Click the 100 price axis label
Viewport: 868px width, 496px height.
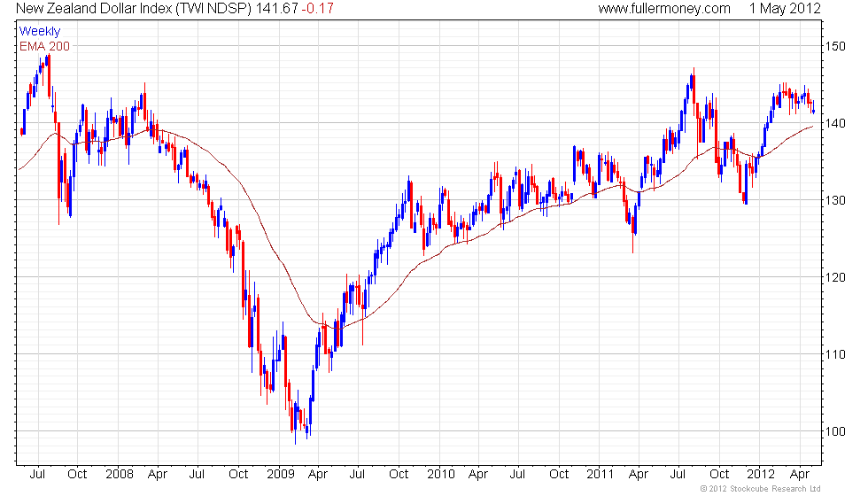(834, 430)
